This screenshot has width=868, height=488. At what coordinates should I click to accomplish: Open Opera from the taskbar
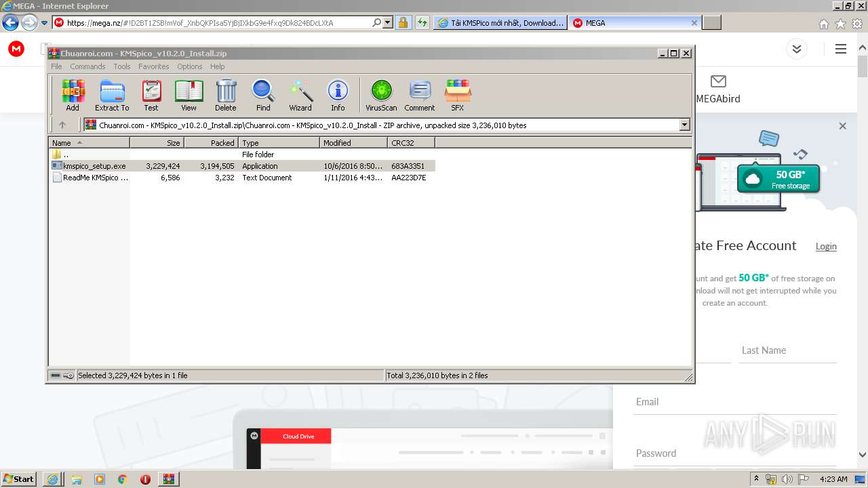pos(145,479)
